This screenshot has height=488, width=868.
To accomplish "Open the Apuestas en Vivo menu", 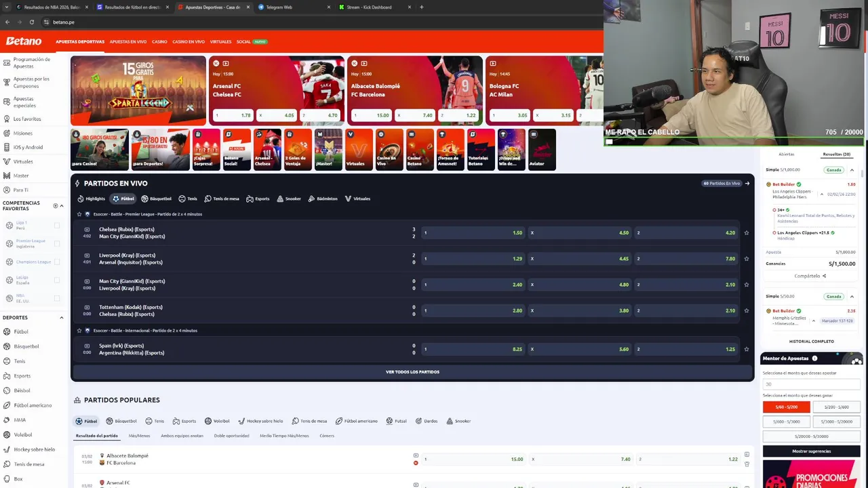I will tap(128, 41).
